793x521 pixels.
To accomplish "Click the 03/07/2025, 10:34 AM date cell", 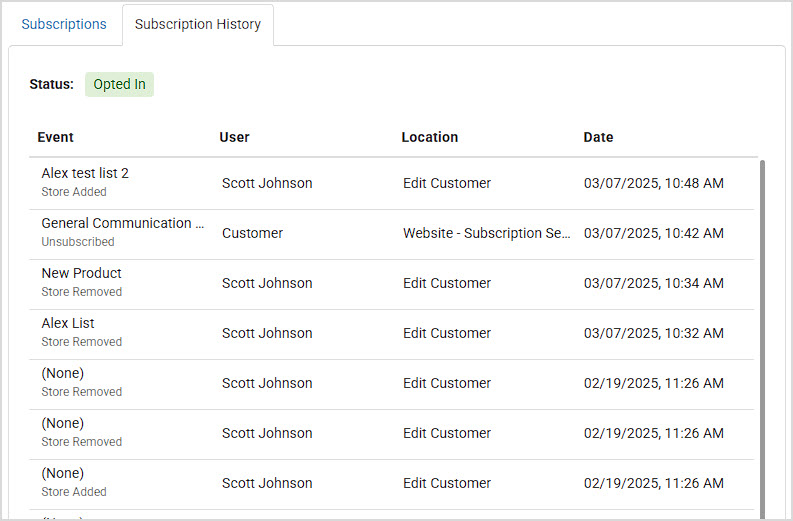I will pos(653,283).
